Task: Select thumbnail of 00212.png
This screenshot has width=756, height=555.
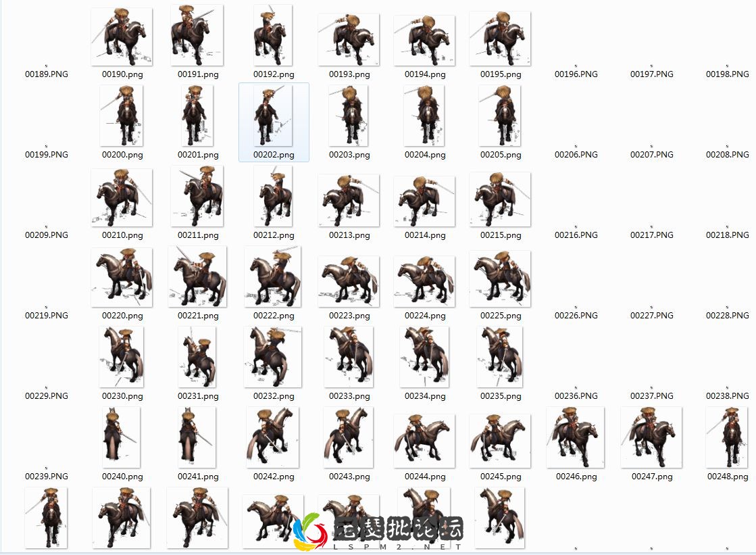Action: (x=273, y=196)
